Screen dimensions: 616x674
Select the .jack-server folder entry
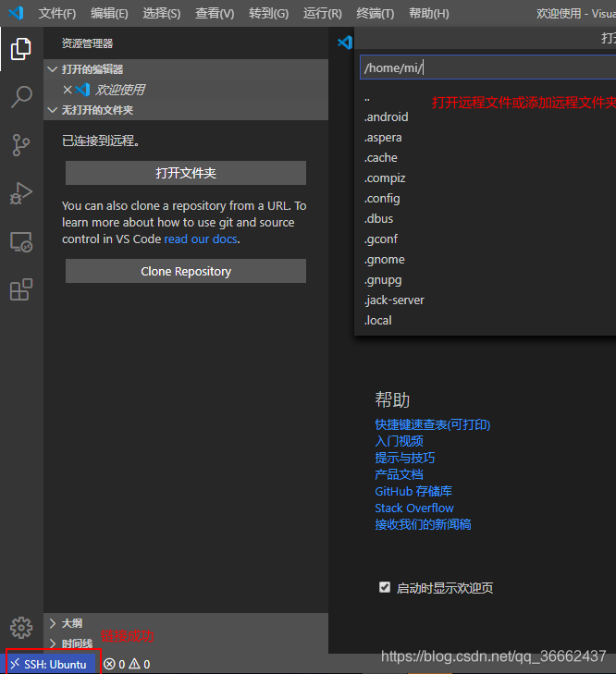coord(486,300)
